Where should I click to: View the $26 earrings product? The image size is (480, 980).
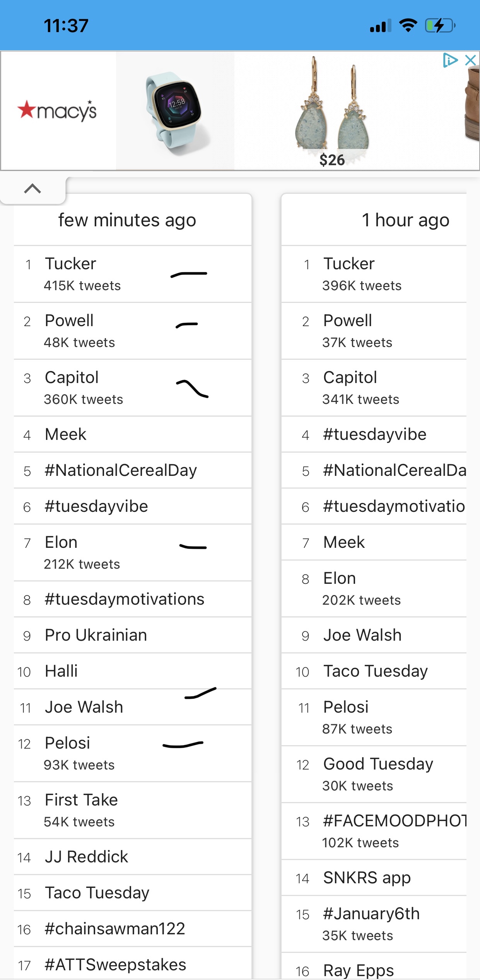332,111
